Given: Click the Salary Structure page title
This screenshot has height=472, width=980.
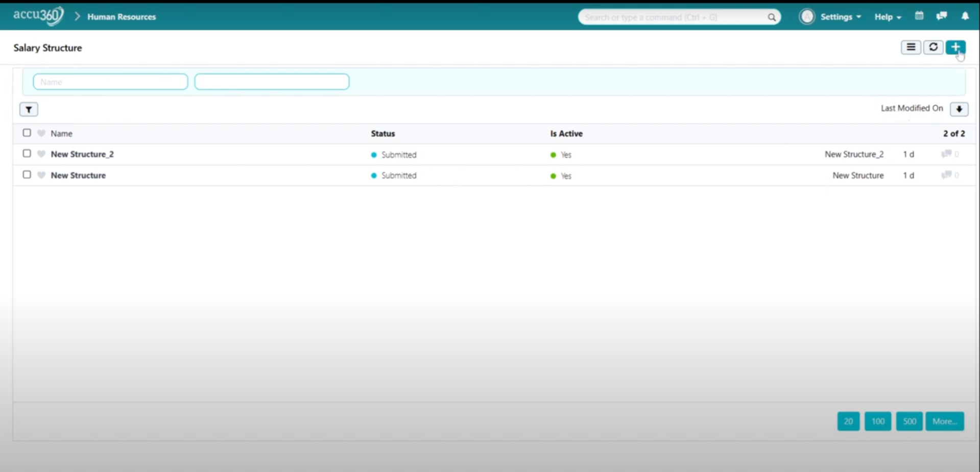Looking at the screenshot, I should point(47,47).
